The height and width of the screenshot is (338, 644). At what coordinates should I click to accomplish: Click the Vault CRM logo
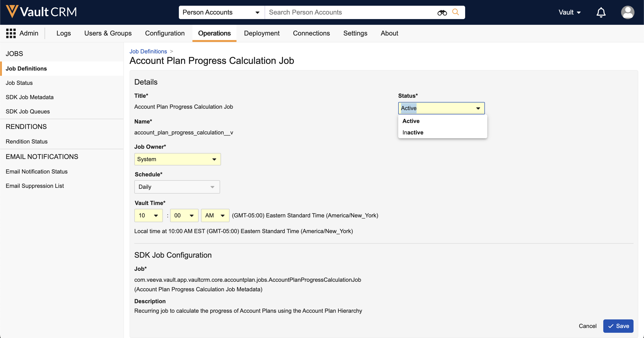click(x=41, y=12)
